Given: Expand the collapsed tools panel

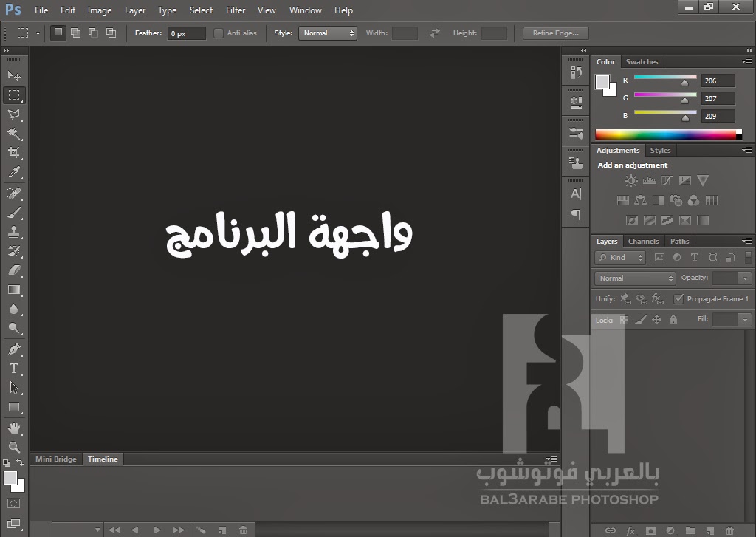Looking at the screenshot, I should (6, 51).
